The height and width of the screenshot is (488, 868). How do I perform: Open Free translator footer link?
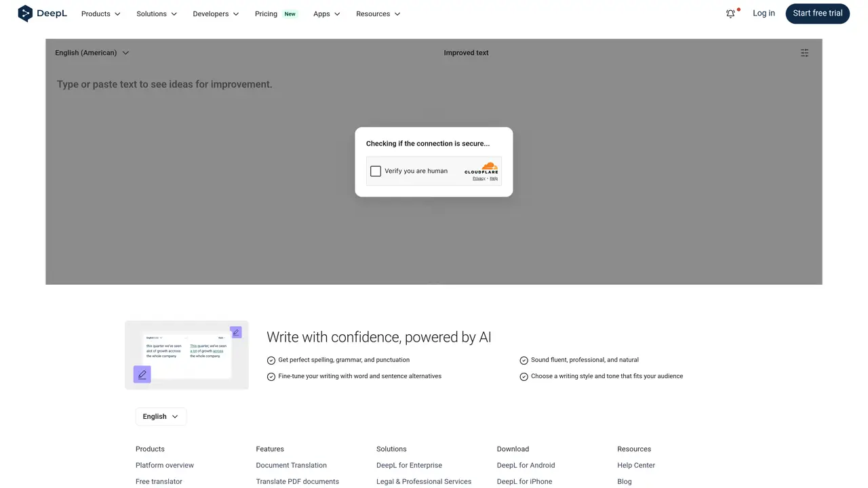point(159,482)
